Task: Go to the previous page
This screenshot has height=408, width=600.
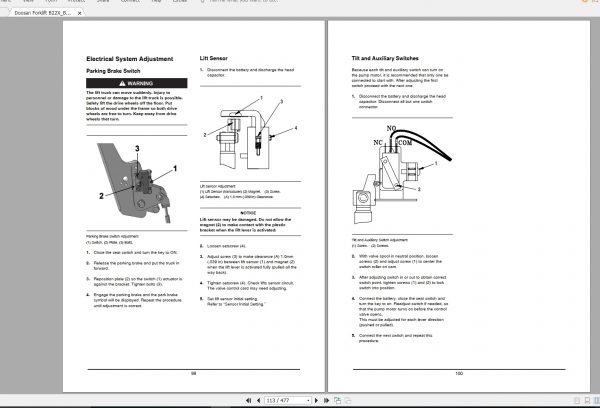Action: [x=259, y=400]
